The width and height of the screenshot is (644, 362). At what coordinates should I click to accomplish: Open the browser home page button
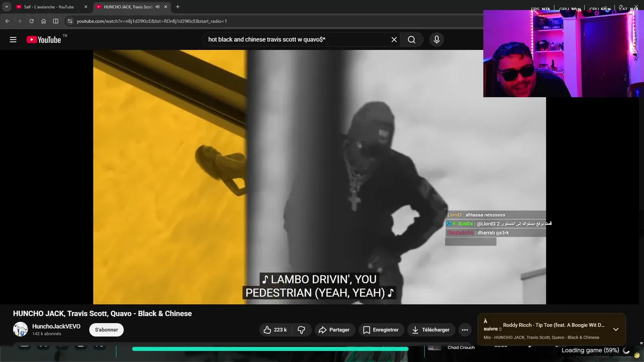[43, 21]
